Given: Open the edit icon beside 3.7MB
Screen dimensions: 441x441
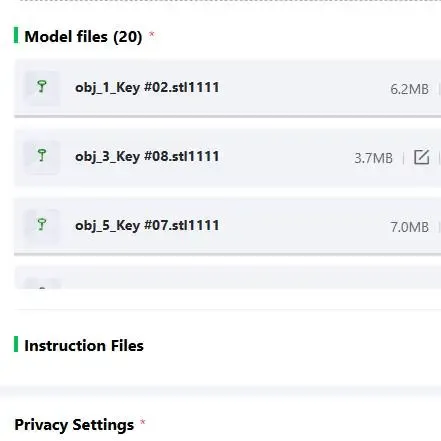Looking at the screenshot, I should [x=421, y=157].
